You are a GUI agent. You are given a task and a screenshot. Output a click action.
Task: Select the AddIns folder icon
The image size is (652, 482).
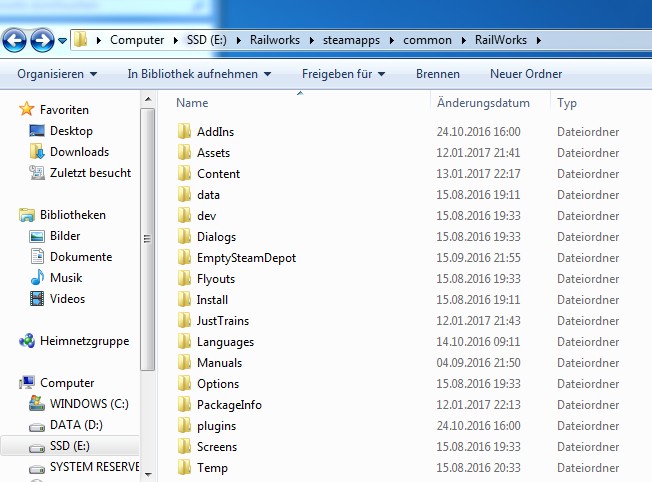click(184, 131)
